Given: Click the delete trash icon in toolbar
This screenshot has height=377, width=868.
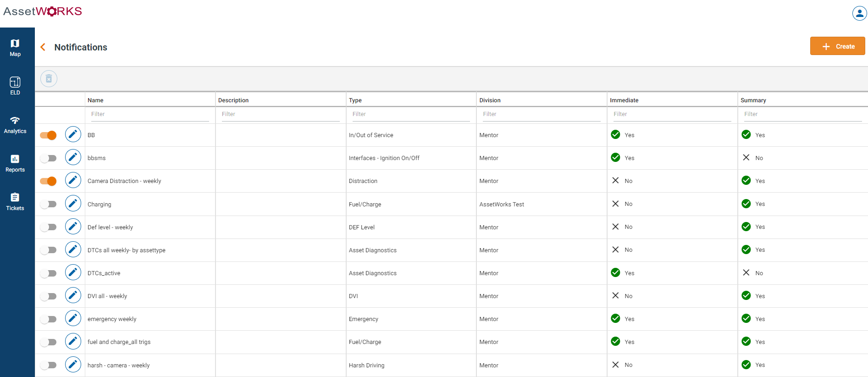Looking at the screenshot, I should (49, 79).
